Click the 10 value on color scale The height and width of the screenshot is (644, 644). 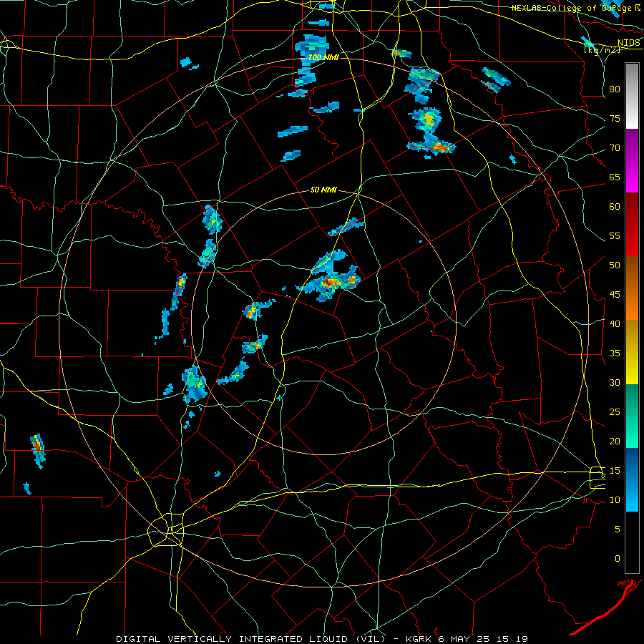(x=615, y=500)
